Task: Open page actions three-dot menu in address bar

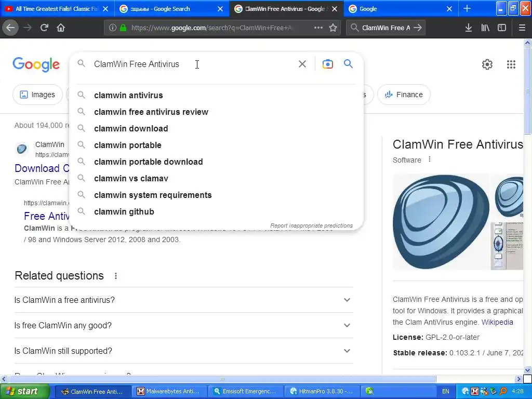Action: point(318,28)
